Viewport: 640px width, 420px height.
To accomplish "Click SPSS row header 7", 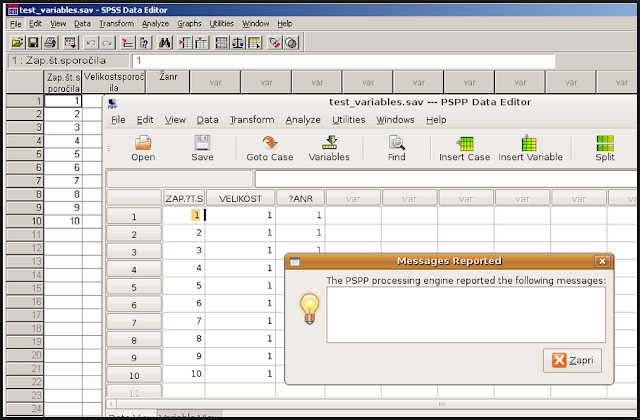I will point(25,181).
